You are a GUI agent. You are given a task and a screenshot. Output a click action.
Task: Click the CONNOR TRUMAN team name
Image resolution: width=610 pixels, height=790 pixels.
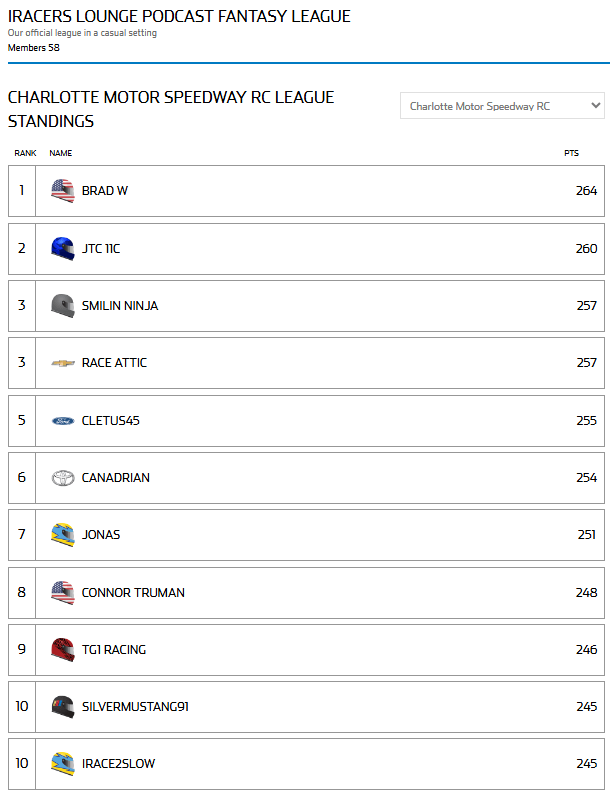point(133,593)
